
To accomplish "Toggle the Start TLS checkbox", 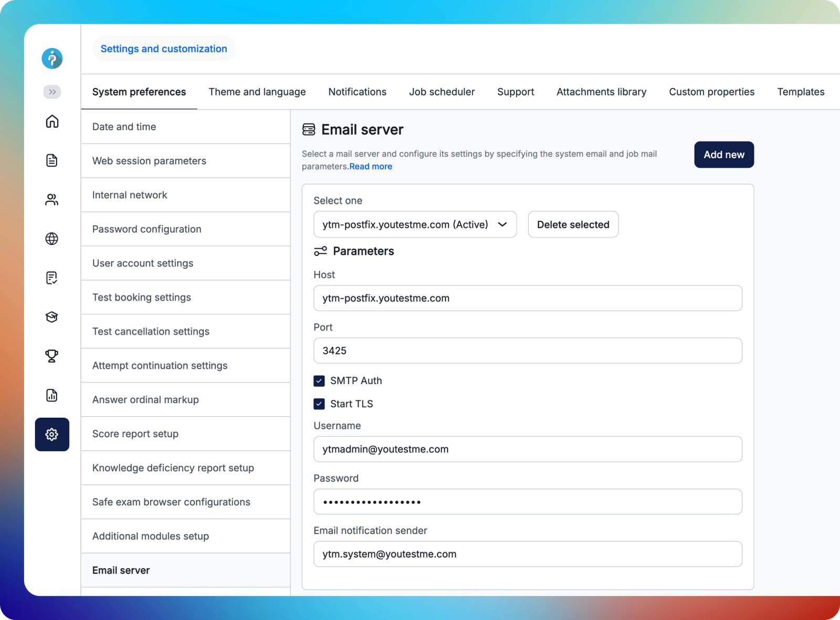I will pos(319,404).
